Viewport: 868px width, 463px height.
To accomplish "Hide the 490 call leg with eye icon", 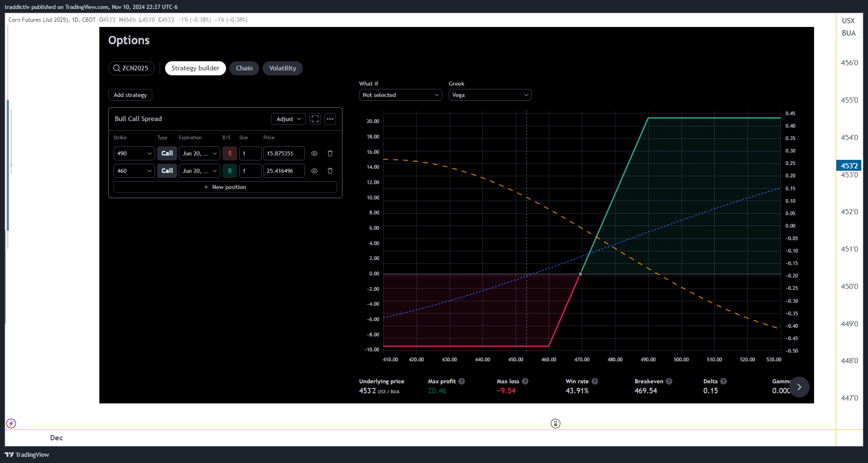I will coord(314,154).
